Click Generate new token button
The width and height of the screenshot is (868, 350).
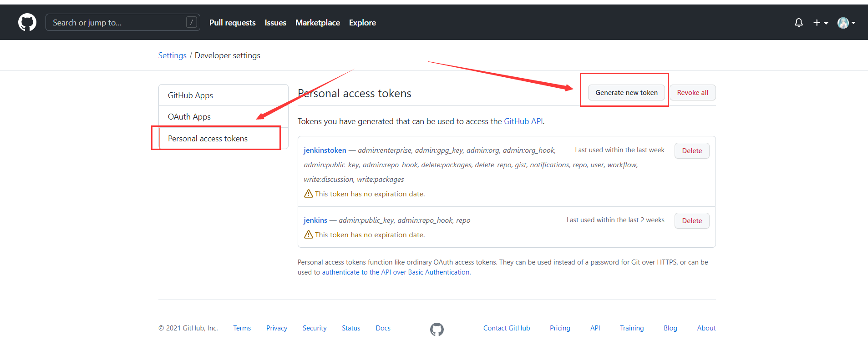626,93
